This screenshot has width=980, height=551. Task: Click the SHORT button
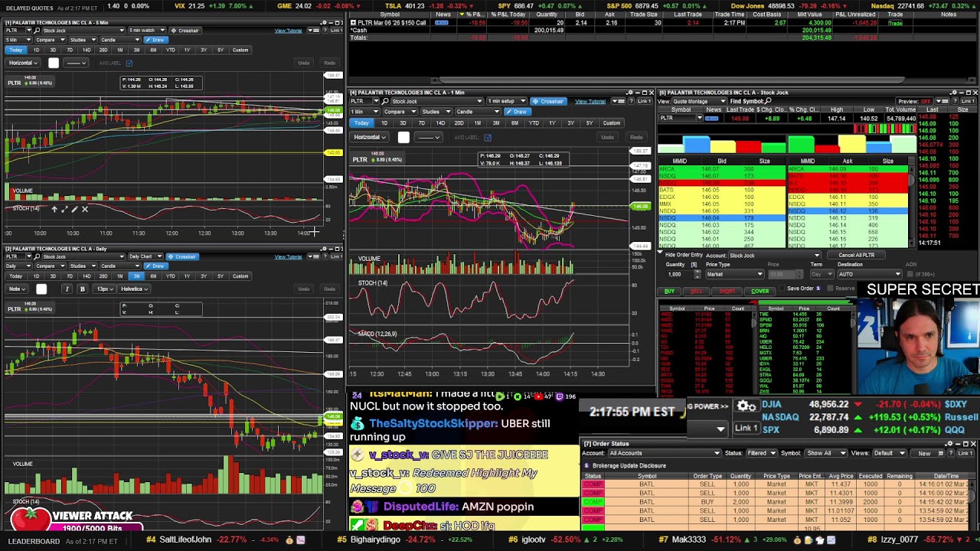727,291
